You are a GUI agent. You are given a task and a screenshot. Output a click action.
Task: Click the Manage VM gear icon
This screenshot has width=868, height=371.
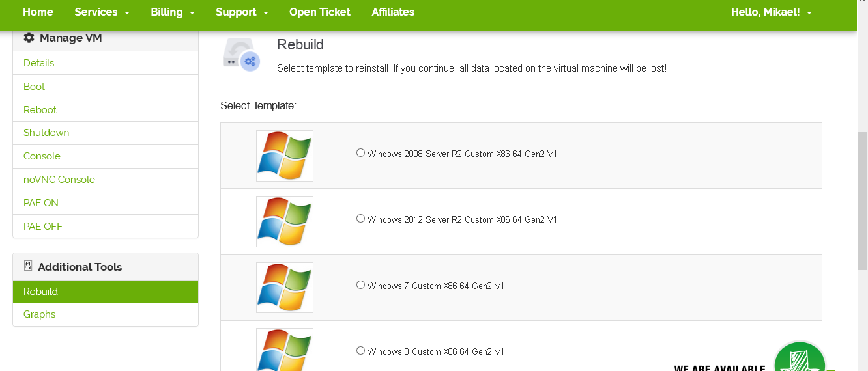[x=29, y=38]
